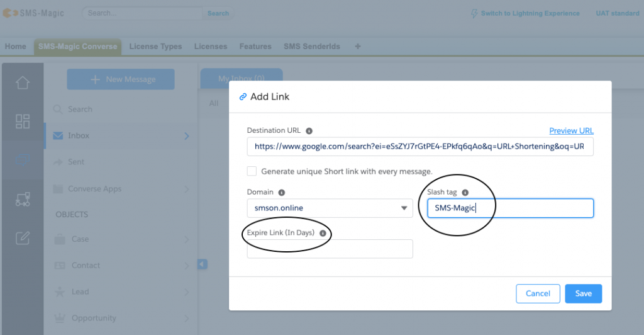Open automation flow icon in sidebar

(x=23, y=199)
